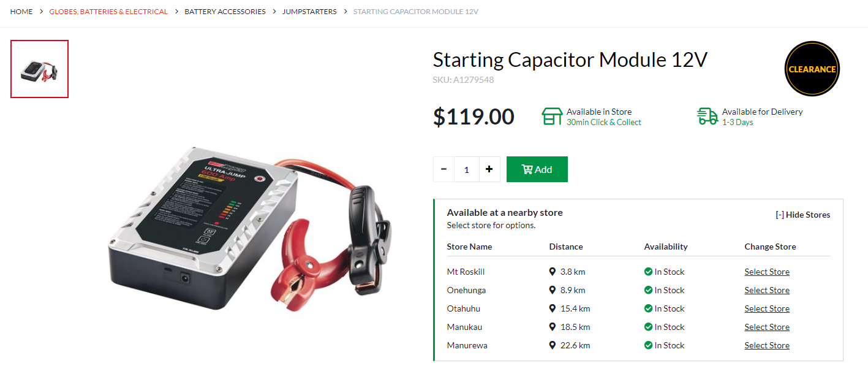This screenshot has height=379, width=868.
Task: Click the green In Stock checkmark for Onehunga
Action: (648, 290)
